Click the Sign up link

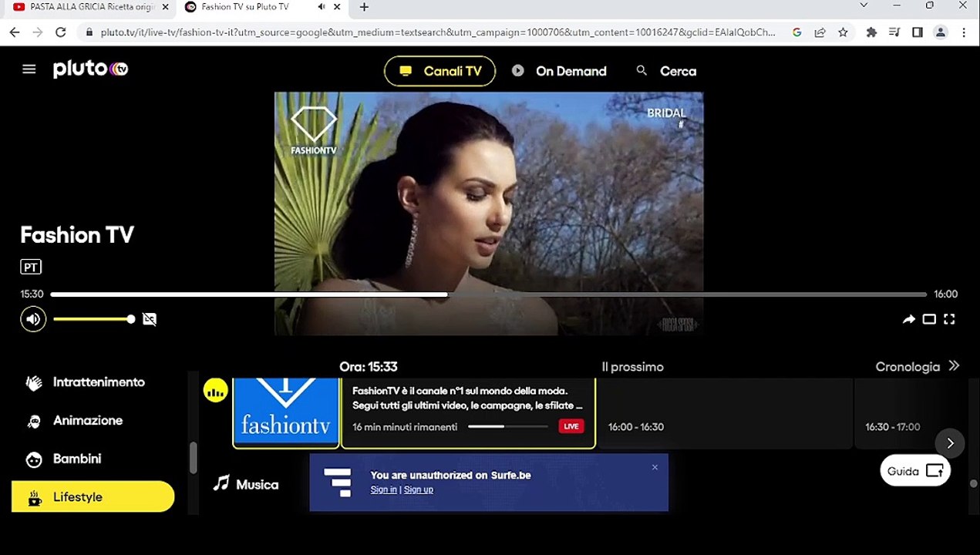click(x=419, y=490)
